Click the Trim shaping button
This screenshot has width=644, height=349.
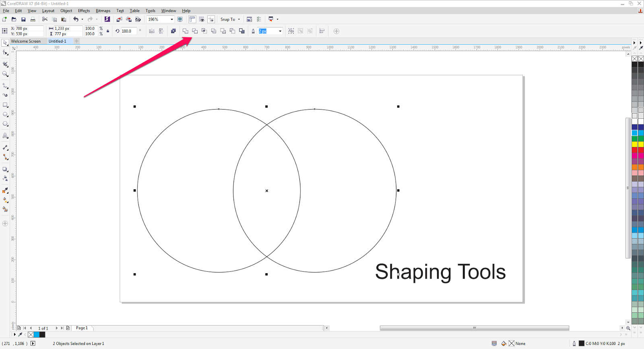pos(195,31)
